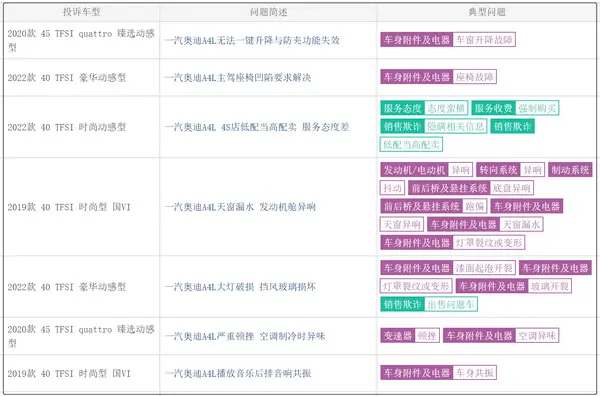The image size is (600, 396).
Task: Select the 顿挫 tag
Action: coord(427,336)
